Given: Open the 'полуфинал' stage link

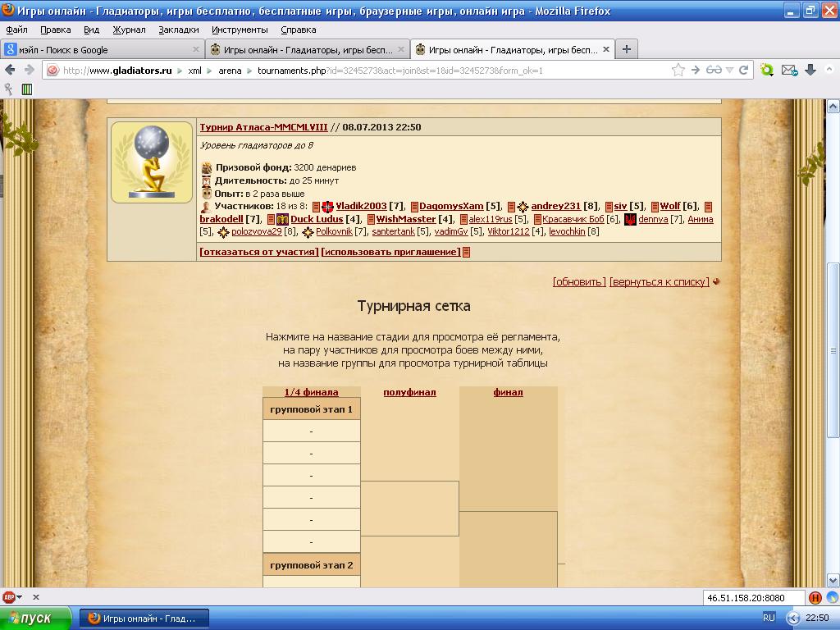Looking at the screenshot, I should (409, 392).
